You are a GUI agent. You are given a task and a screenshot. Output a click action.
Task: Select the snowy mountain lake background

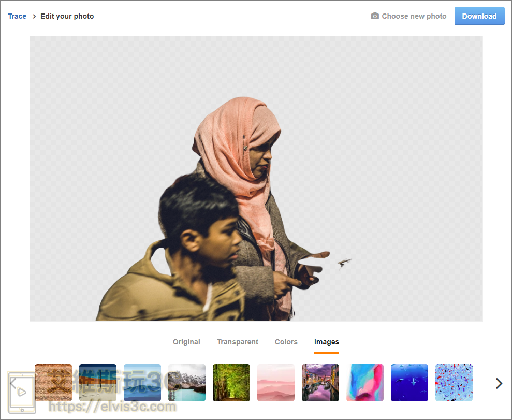[187, 383]
